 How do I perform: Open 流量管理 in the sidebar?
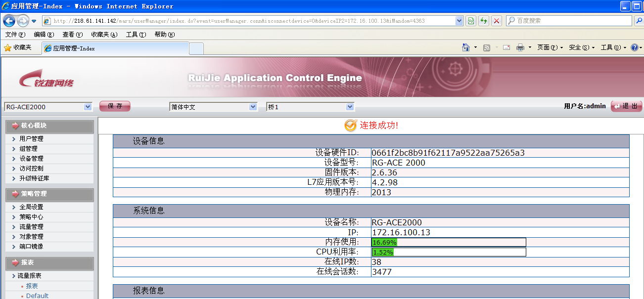[x=31, y=227]
